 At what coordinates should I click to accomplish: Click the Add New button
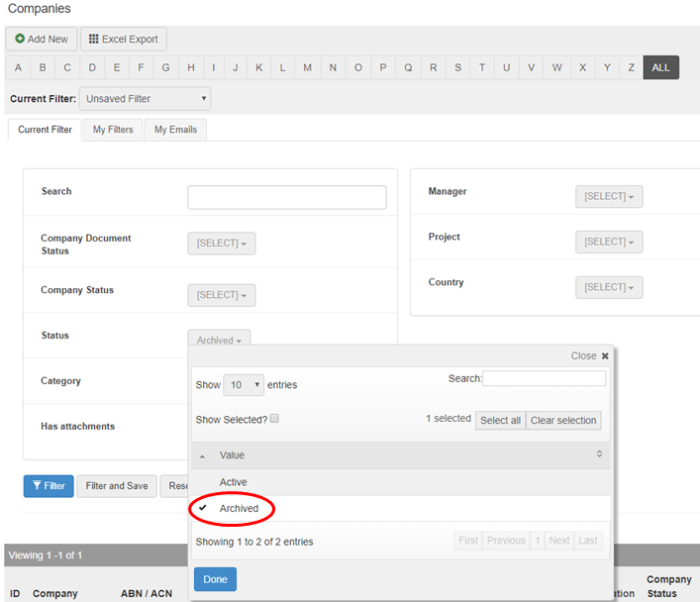tap(42, 39)
